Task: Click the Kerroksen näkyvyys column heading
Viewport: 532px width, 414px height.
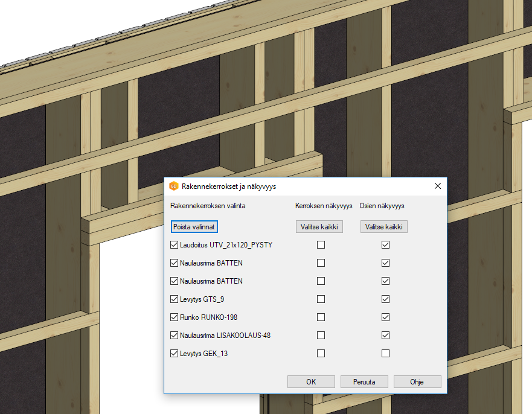Action: [324, 206]
